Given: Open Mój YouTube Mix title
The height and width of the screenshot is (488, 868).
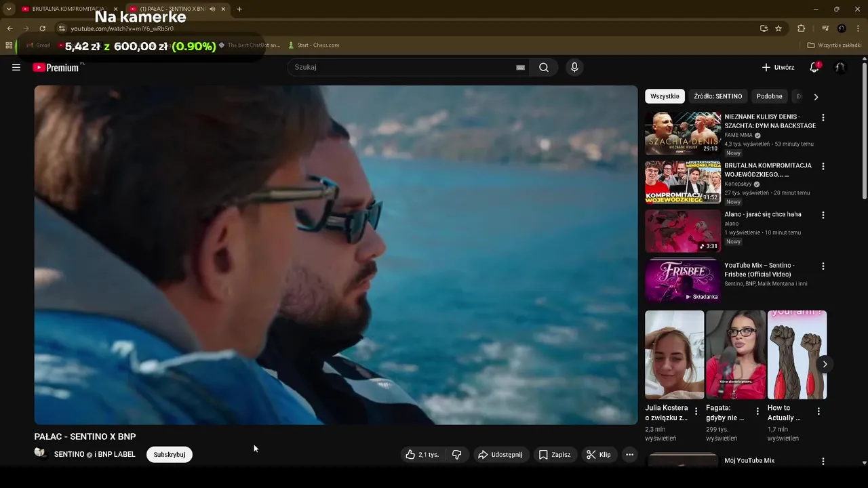Looking at the screenshot, I should (x=749, y=461).
